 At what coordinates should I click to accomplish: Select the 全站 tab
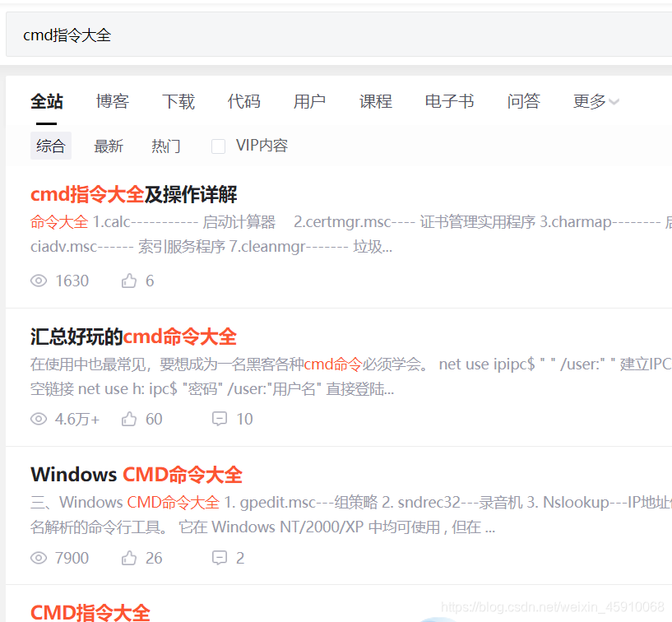(x=47, y=101)
